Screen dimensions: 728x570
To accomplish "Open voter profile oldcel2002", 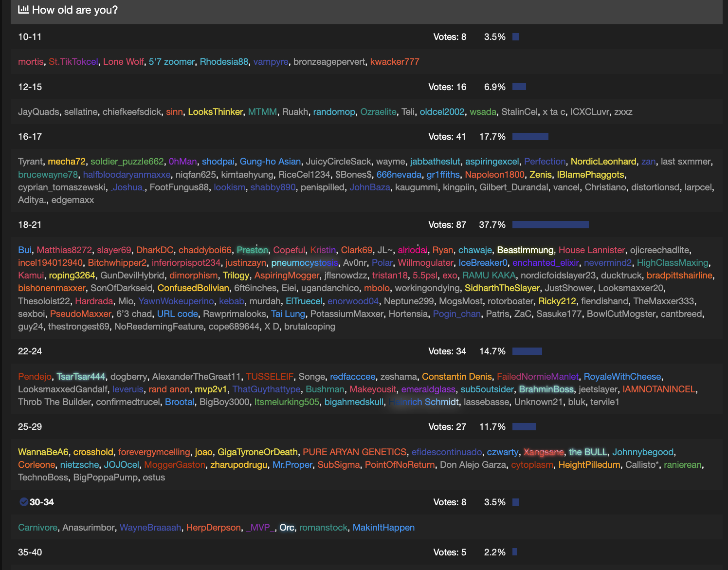I will [x=442, y=112].
